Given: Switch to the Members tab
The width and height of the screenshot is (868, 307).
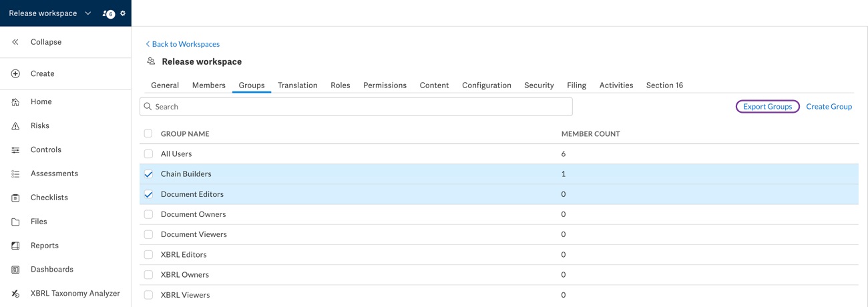Looking at the screenshot, I should [x=209, y=85].
